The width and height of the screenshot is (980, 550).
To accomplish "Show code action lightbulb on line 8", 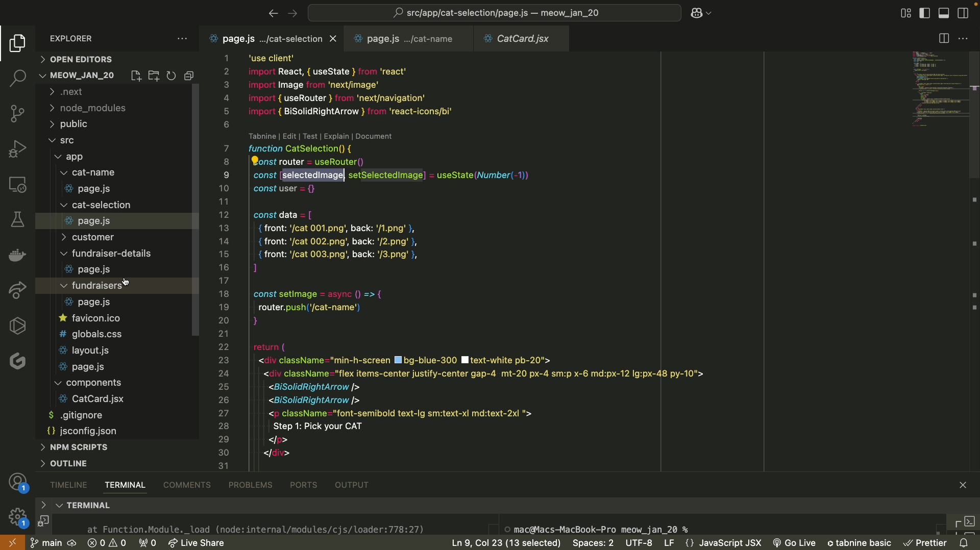I will click(x=255, y=161).
